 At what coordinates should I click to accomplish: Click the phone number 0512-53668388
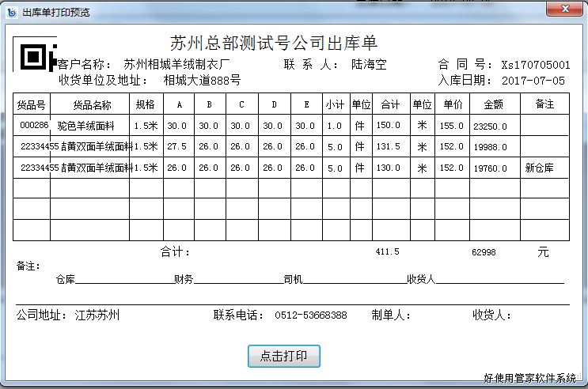point(310,315)
